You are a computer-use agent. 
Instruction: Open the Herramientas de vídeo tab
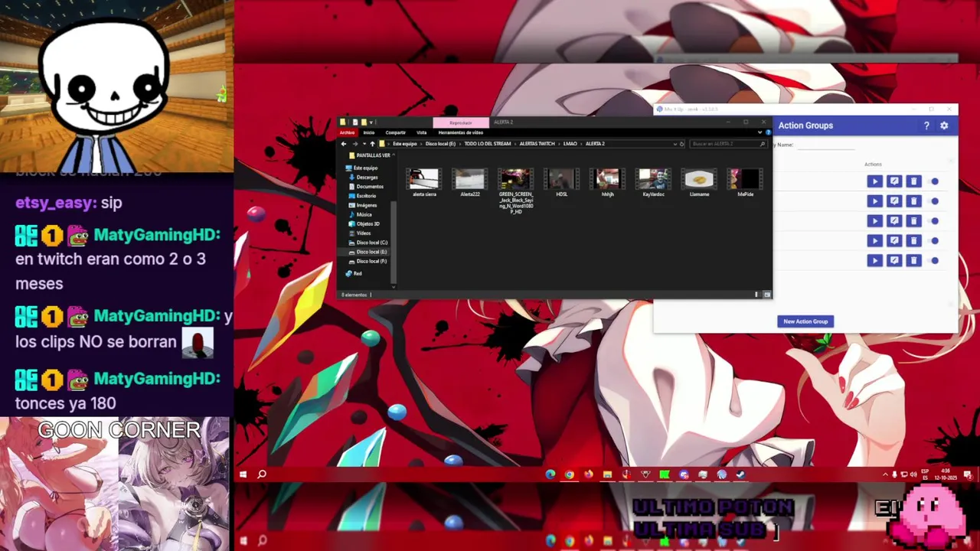[461, 132]
